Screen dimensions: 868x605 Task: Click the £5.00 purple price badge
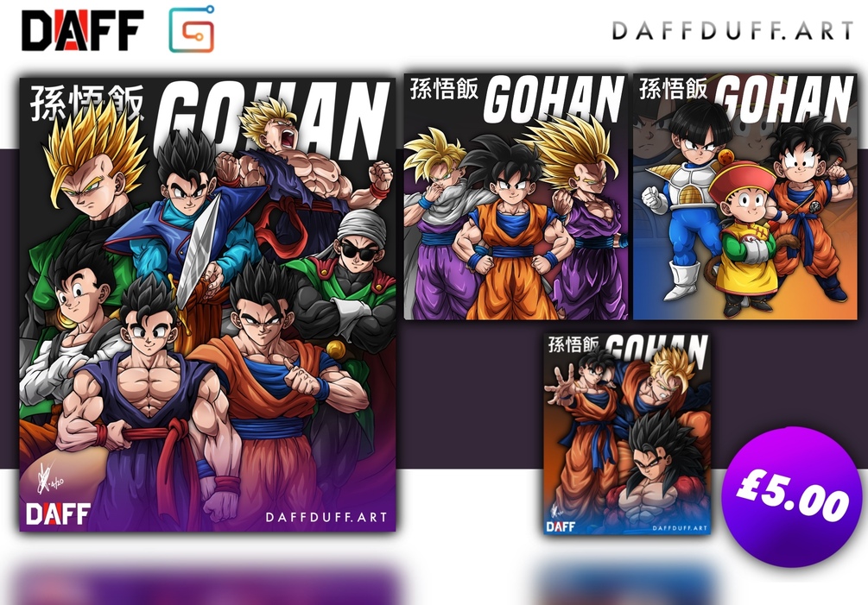pos(792,496)
